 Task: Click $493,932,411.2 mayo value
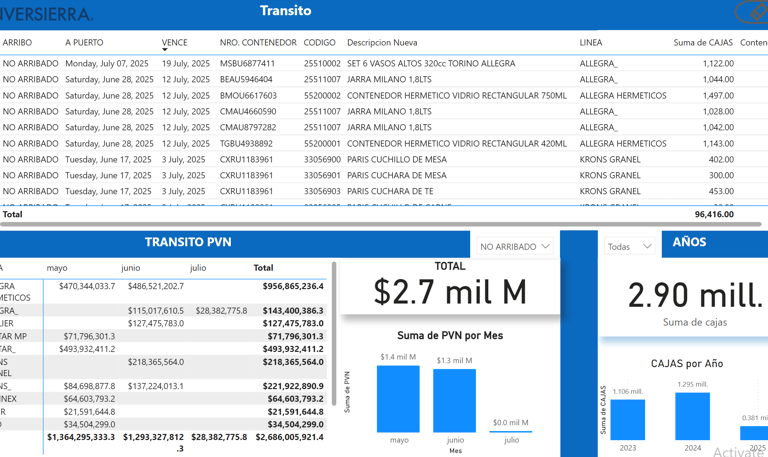click(x=87, y=349)
